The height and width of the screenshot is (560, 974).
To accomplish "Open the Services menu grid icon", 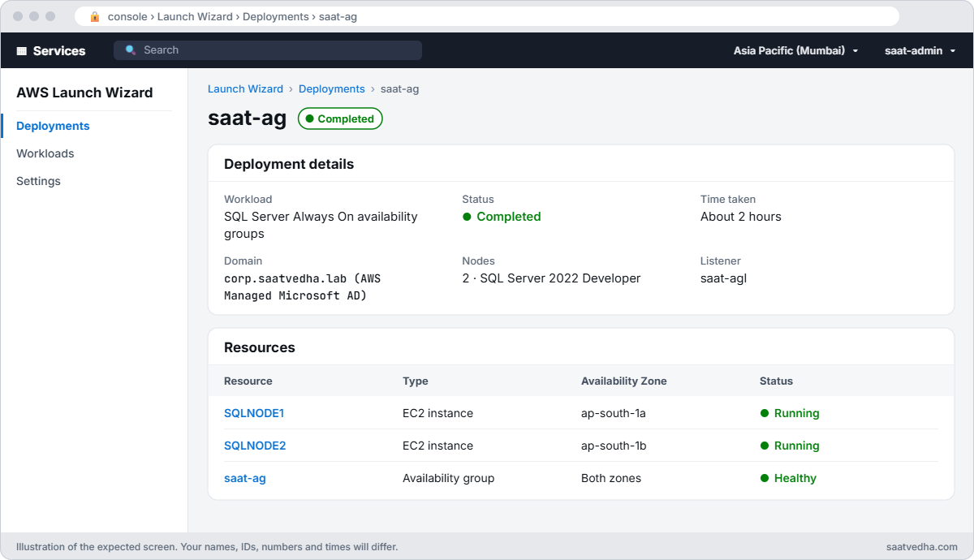I will [22, 50].
